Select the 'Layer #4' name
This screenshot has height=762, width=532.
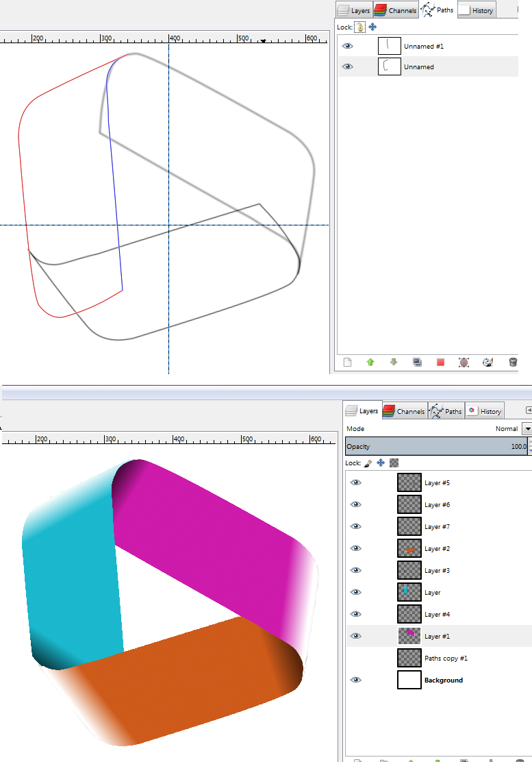(437, 614)
